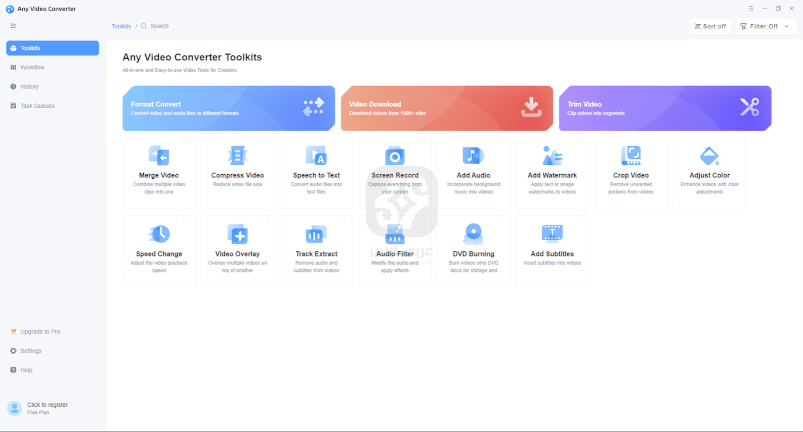Start the Screen Record tool icon
The width and height of the screenshot is (803, 432).
pos(395,156)
